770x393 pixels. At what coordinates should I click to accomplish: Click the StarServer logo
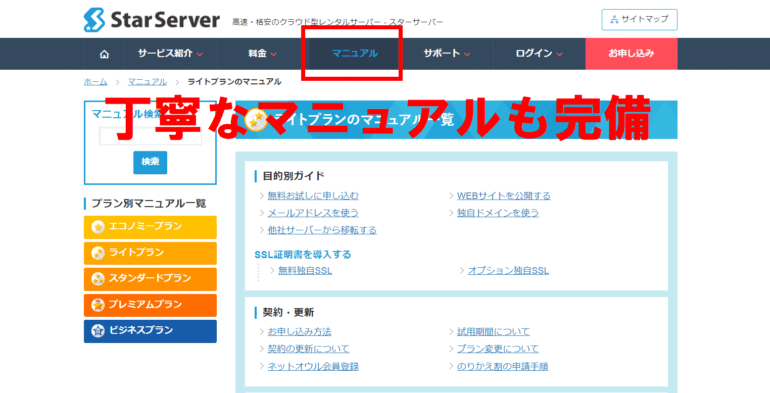tap(152, 20)
